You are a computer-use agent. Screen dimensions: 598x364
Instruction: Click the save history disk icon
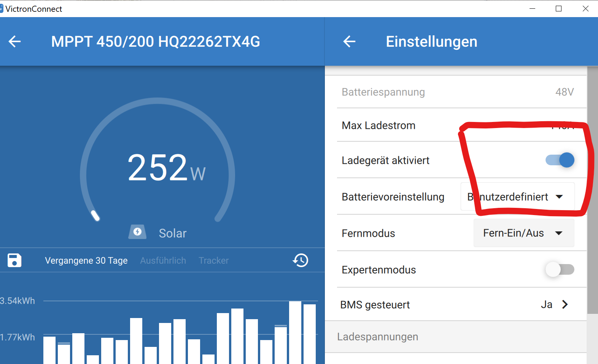14,260
